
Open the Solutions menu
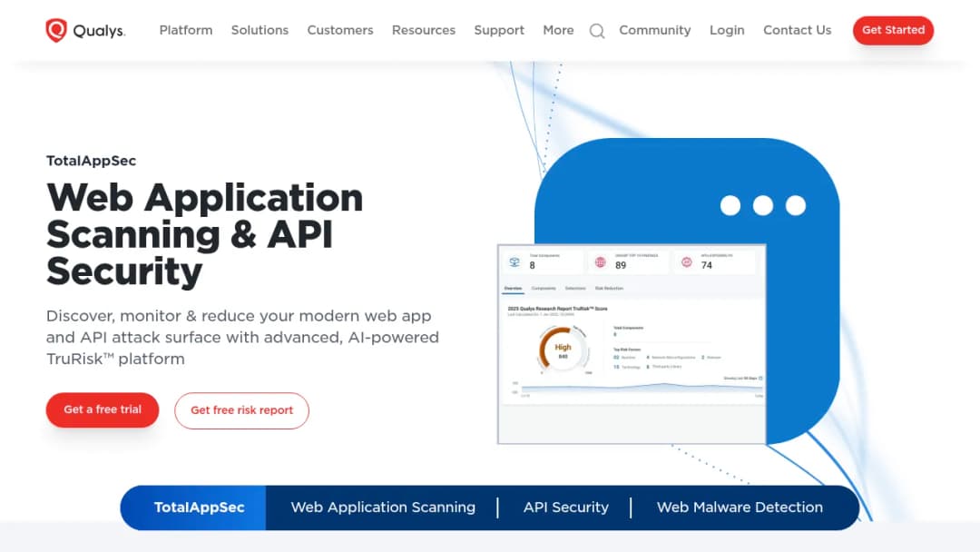260,30
